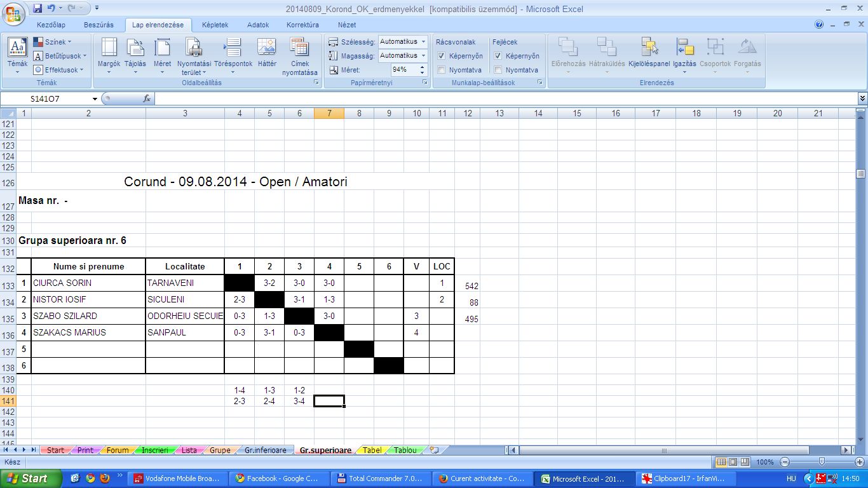This screenshot has height=488, width=868.
Task: Switch to Facebook Google Chrome taskbar button
Action: 280,478
